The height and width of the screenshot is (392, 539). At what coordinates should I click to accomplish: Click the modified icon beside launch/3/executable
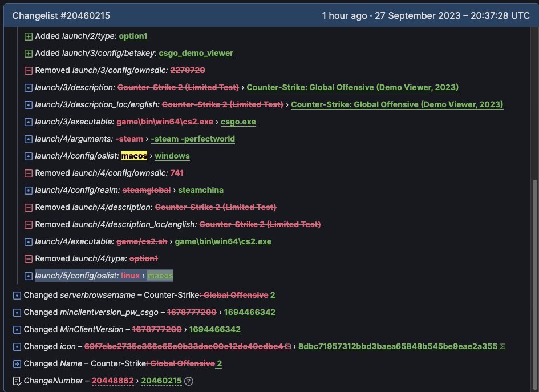(x=29, y=122)
